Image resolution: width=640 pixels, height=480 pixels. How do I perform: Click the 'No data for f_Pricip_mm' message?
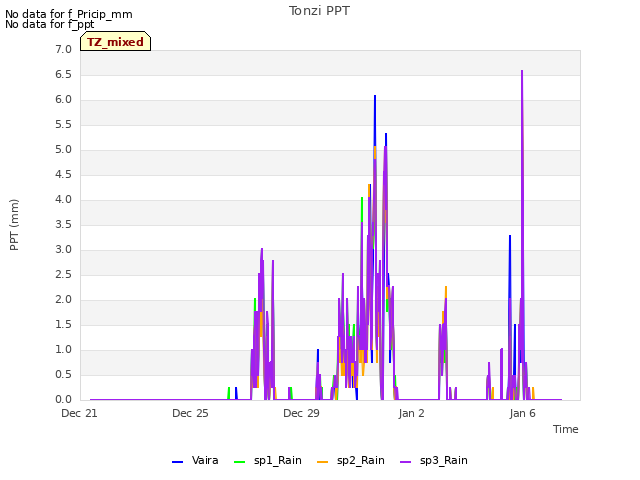[69, 14]
